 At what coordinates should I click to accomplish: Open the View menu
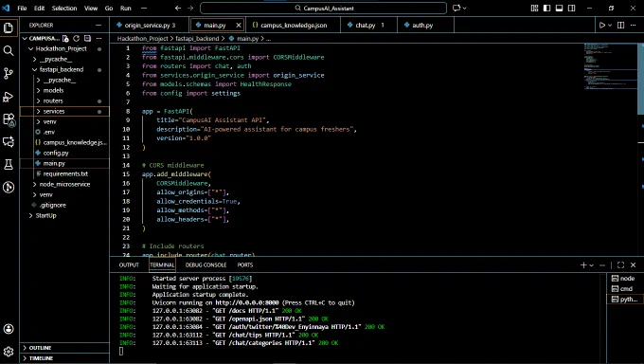[91, 8]
